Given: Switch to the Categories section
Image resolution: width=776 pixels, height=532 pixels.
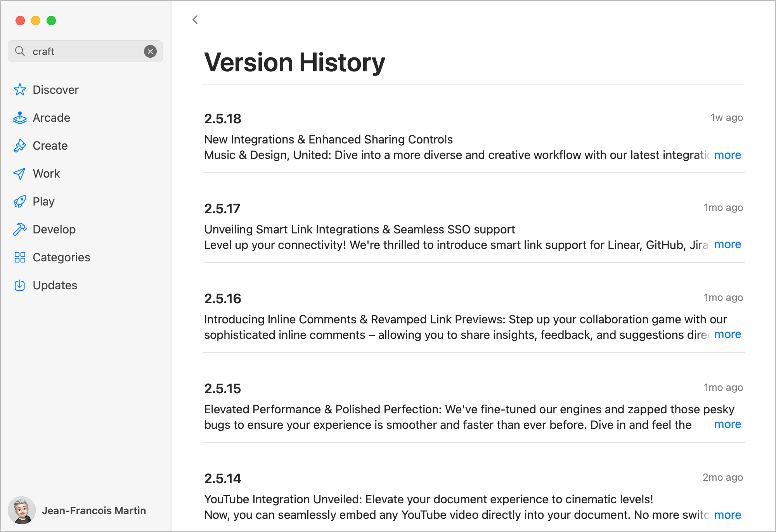Looking at the screenshot, I should coord(61,257).
